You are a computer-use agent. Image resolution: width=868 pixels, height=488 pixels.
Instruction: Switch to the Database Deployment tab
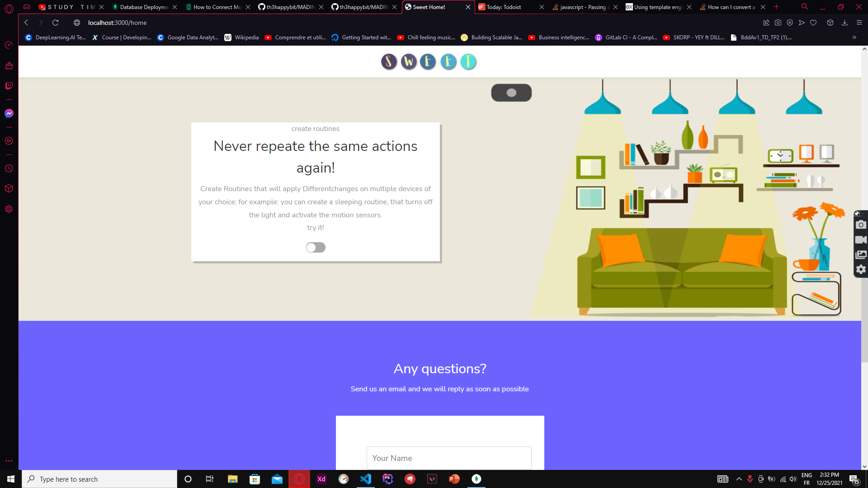(x=144, y=7)
